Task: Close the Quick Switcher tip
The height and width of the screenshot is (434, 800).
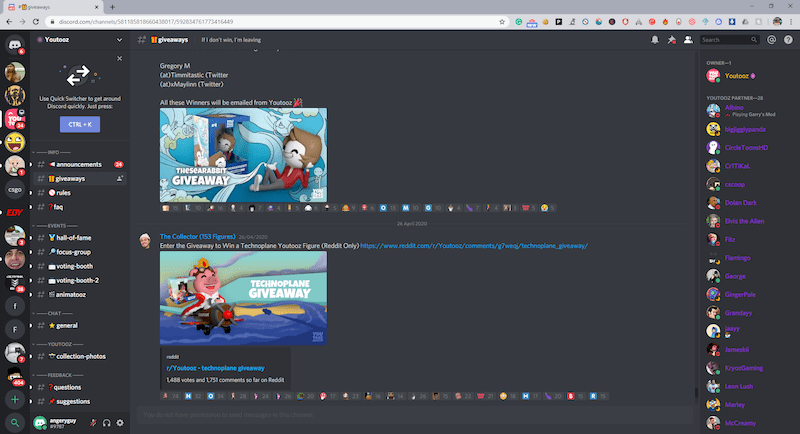Action: click(x=119, y=59)
